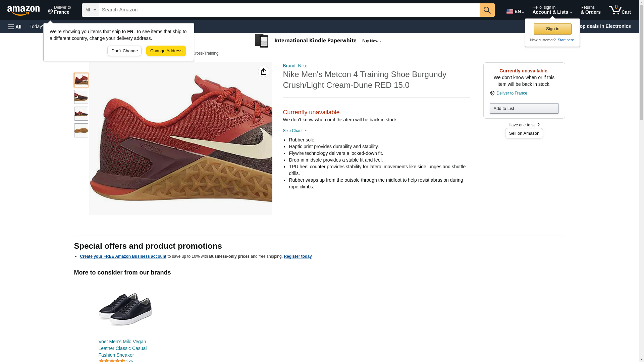
Task: Click in the Search Amazon field
Action: (289, 10)
